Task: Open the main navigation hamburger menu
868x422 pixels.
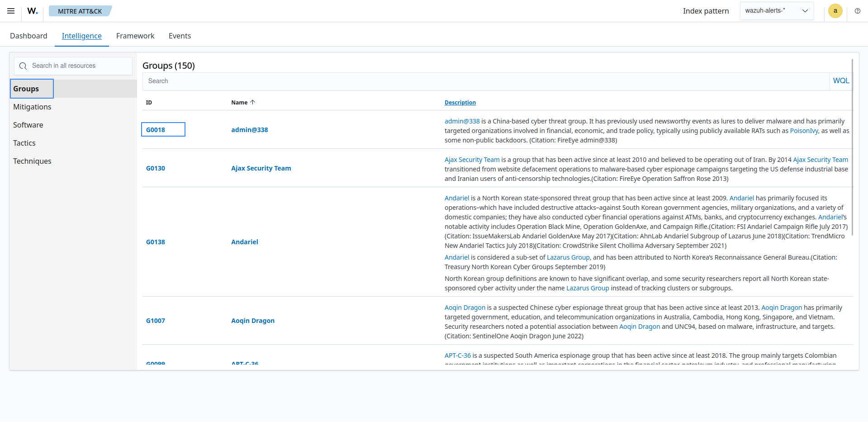Action: pos(10,11)
